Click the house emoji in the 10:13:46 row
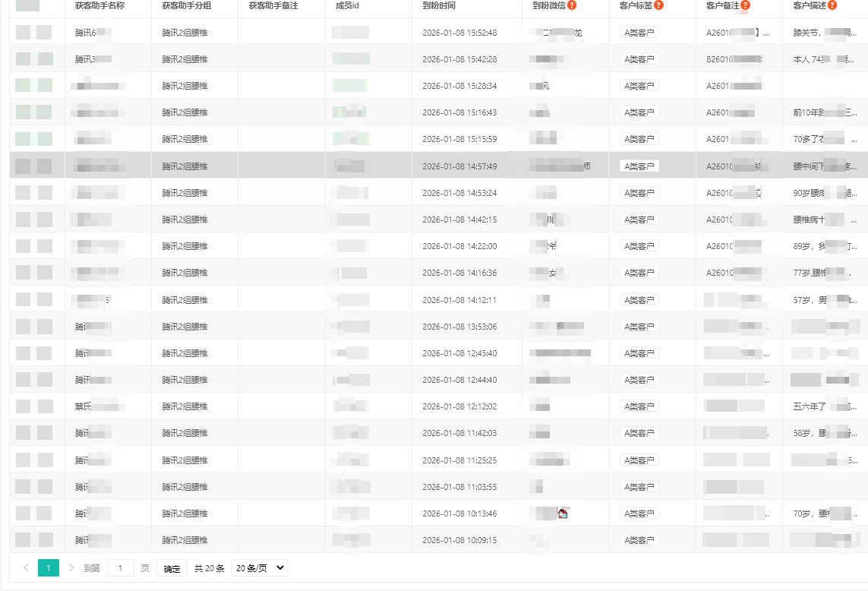868x591 pixels. click(x=563, y=514)
